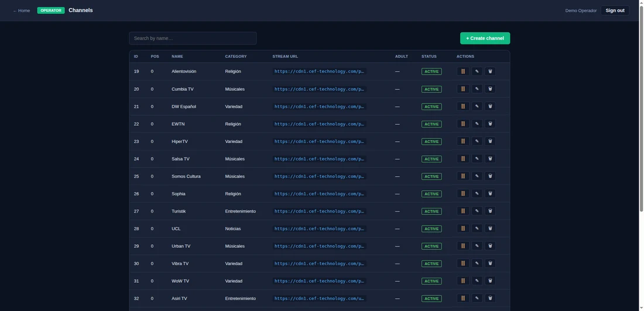
Task: Edit the Asiri TV channel
Action: click(x=477, y=298)
